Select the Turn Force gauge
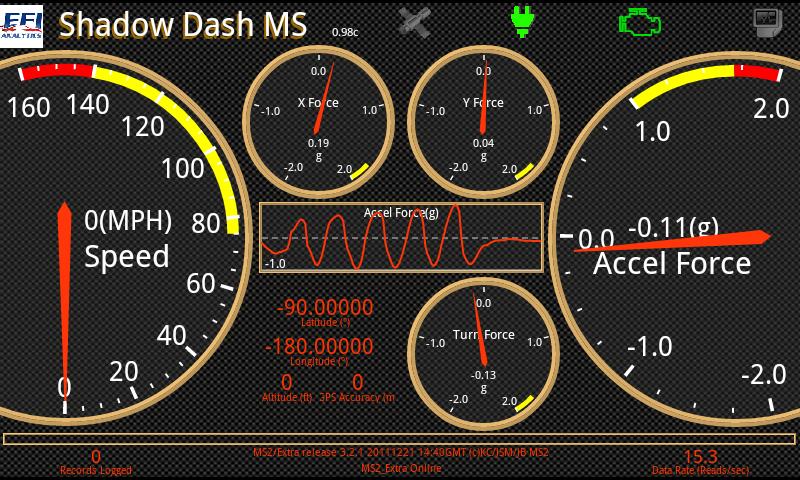This screenshot has width=800, height=480. tap(483, 354)
